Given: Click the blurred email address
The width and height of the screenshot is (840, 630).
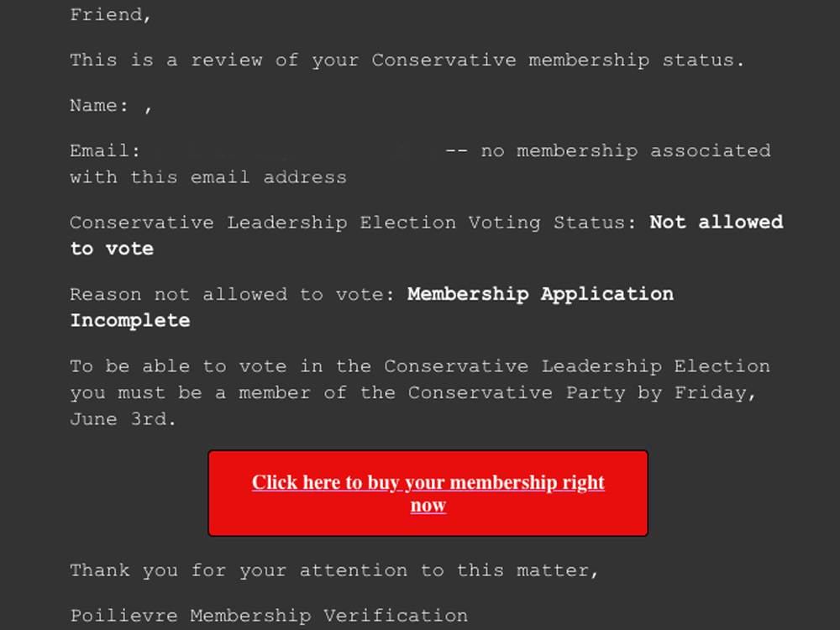Looking at the screenshot, I should (x=293, y=151).
